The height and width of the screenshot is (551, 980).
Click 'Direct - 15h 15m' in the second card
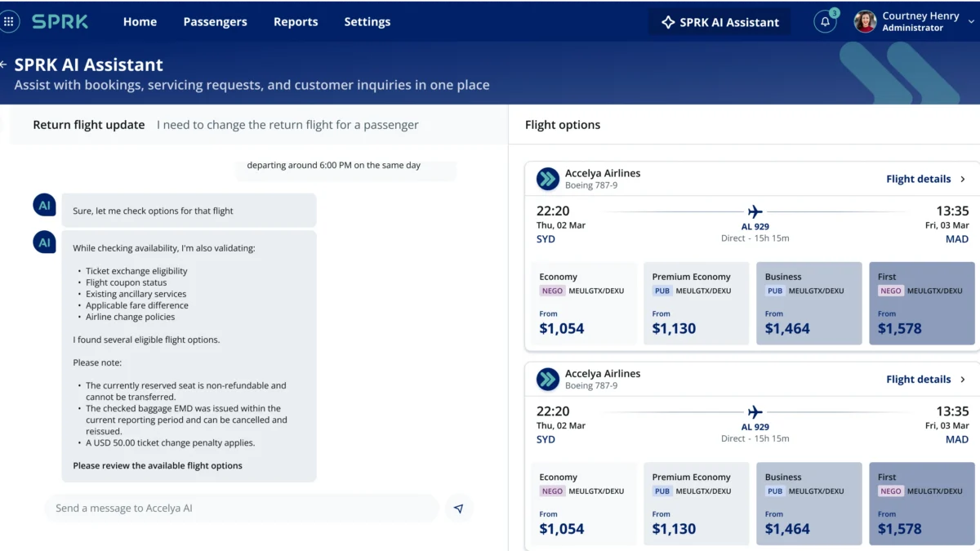click(755, 438)
